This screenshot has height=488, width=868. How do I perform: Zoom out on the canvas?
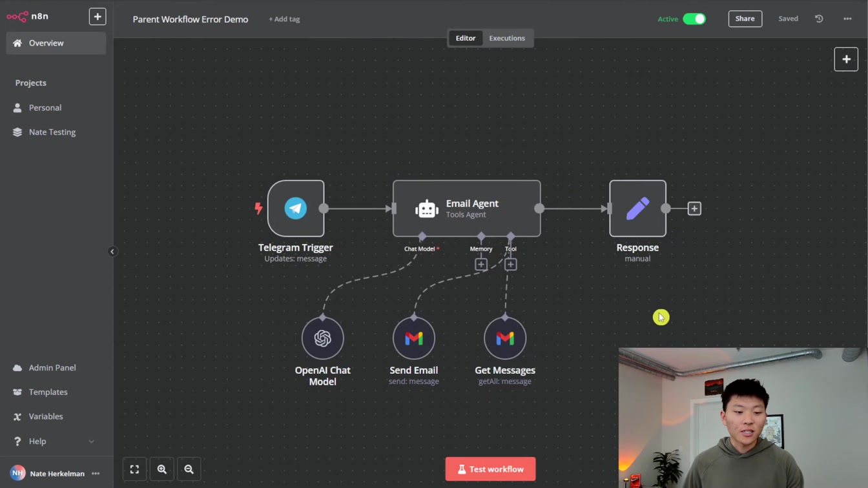click(x=189, y=469)
